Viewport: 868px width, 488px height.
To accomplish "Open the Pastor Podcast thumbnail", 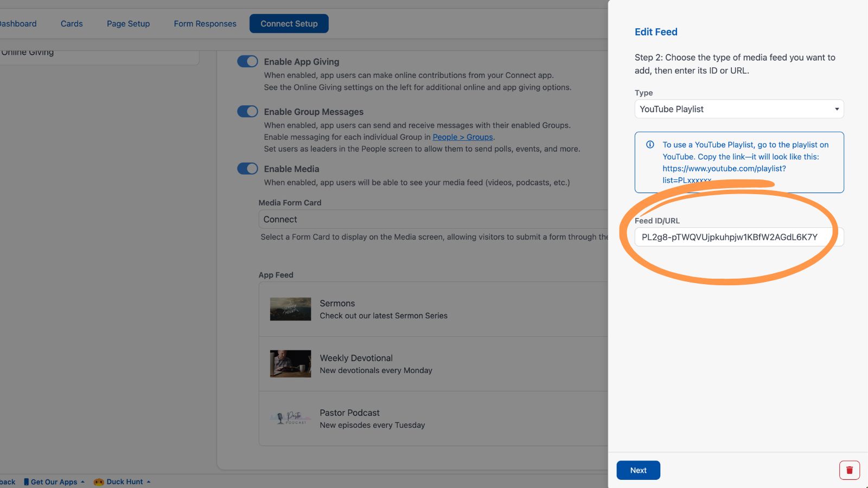I will pos(291,419).
